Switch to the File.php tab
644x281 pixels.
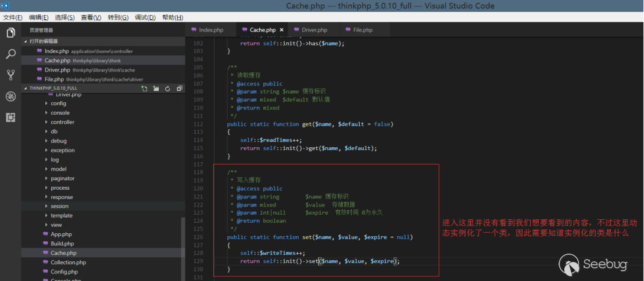pos(363,30)
